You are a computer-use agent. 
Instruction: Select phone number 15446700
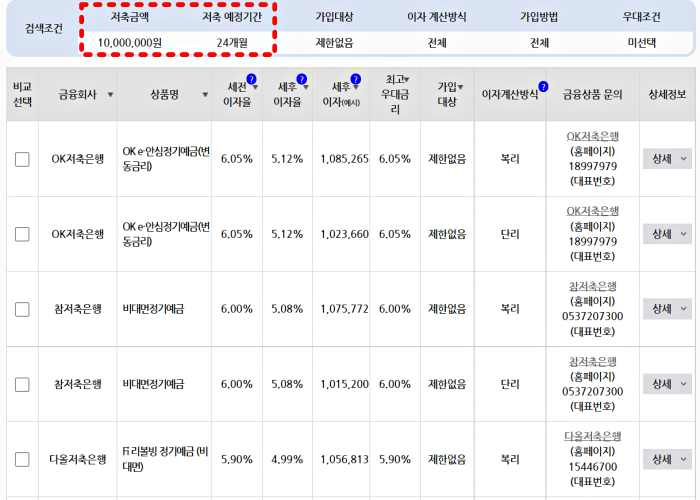click(592, 467)
